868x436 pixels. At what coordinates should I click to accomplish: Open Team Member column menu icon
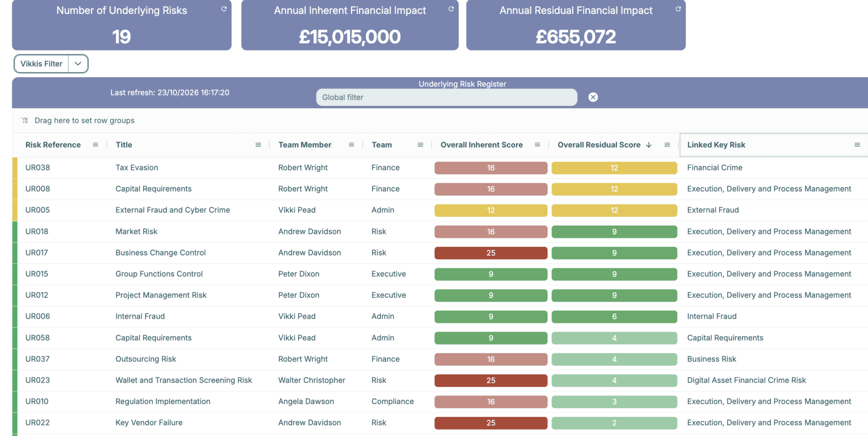tap(351, 145)
